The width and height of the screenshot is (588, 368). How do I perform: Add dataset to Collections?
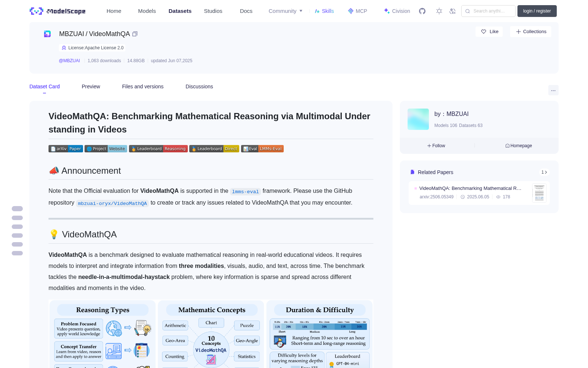[531, 32]
